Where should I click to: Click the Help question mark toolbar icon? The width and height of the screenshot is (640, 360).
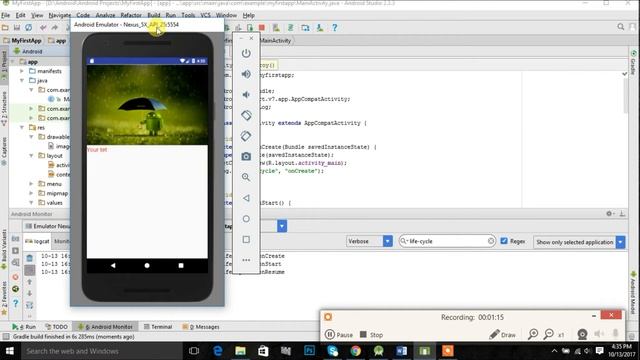[x=334, y=27]
